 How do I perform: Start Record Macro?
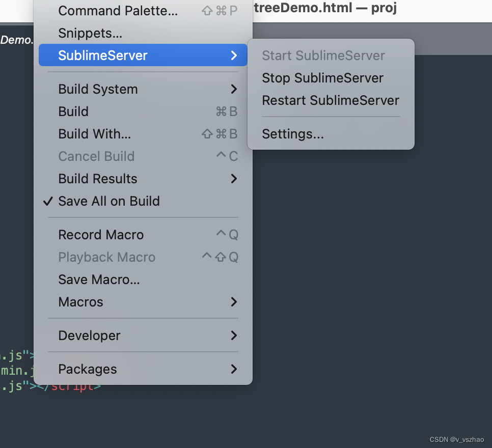click(x=101, y=235)
